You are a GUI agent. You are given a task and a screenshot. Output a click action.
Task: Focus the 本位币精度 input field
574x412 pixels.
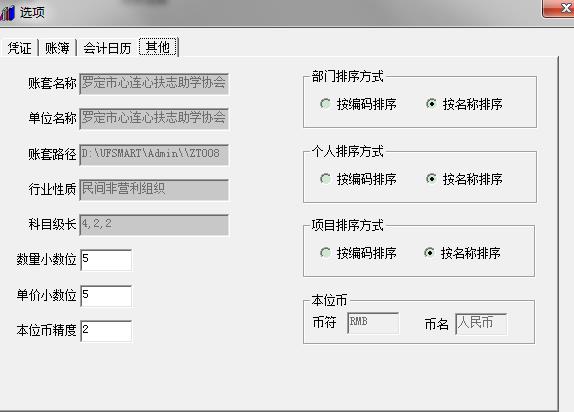106,331
